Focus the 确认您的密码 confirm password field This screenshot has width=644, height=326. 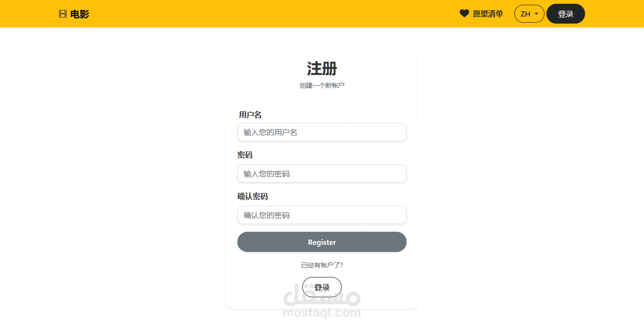[322, 215]
